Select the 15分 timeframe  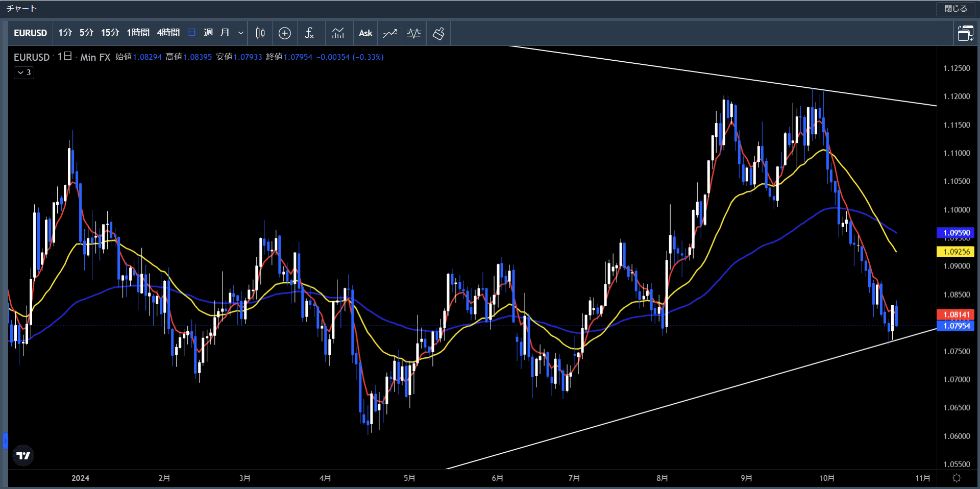110,33
